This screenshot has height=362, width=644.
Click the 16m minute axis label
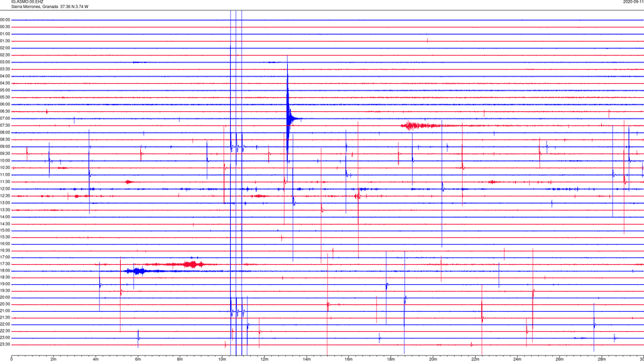349,359
